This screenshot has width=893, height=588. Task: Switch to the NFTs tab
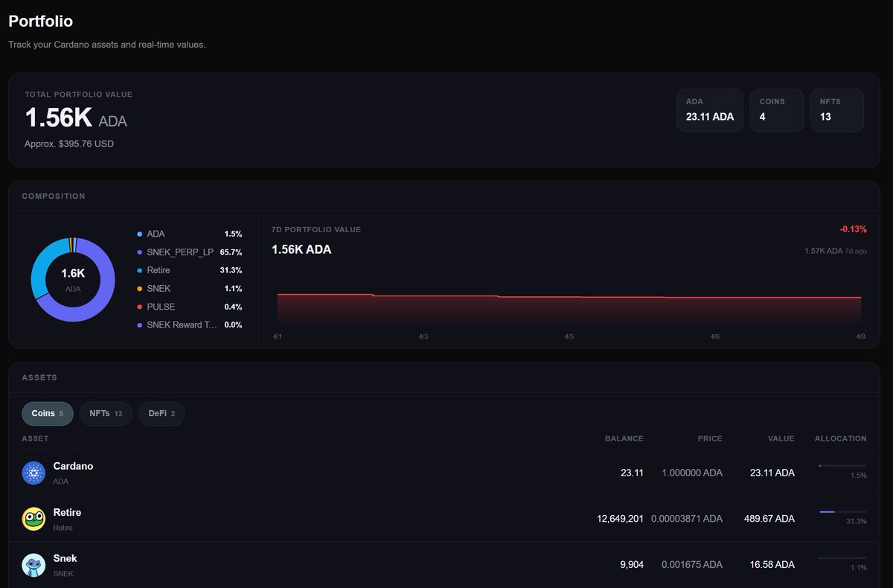106,413
